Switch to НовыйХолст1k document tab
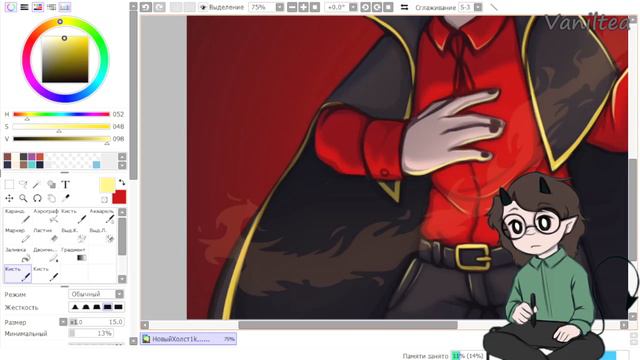Viewport: 640px width, 360px height. 188,339
